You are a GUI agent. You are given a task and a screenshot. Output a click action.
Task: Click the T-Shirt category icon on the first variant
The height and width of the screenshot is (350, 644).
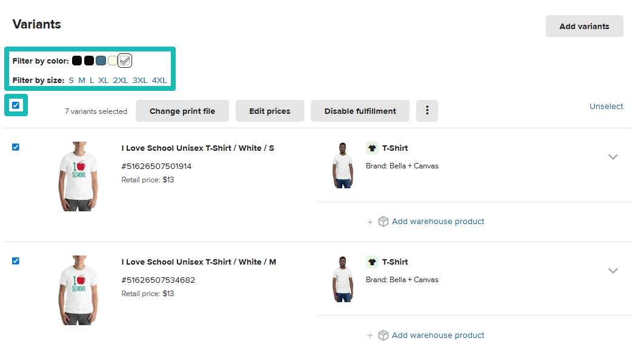point(371,148)
